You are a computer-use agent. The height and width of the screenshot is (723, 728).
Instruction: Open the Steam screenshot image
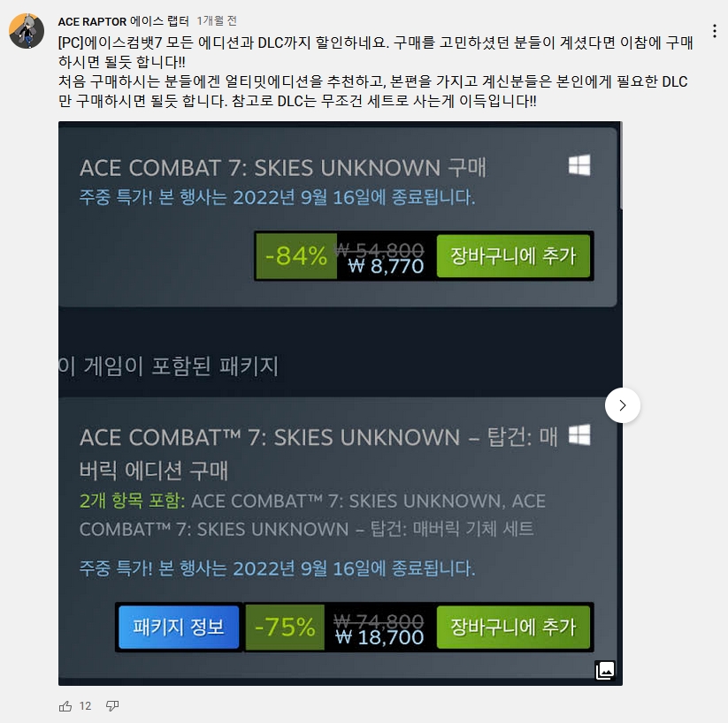(x=341, y=404)
